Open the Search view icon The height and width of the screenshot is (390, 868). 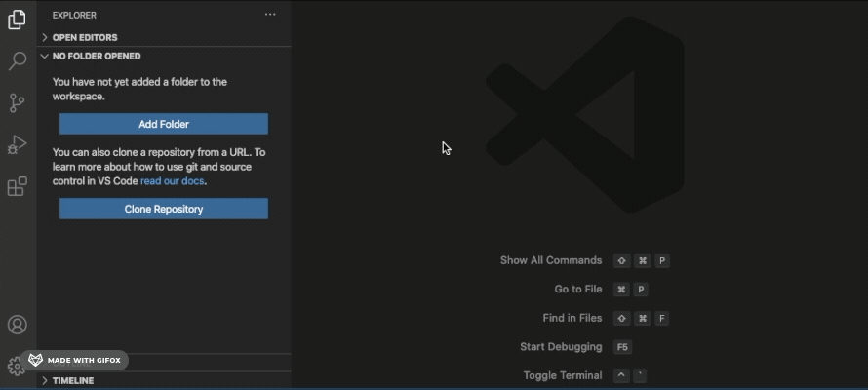[18, 60]
